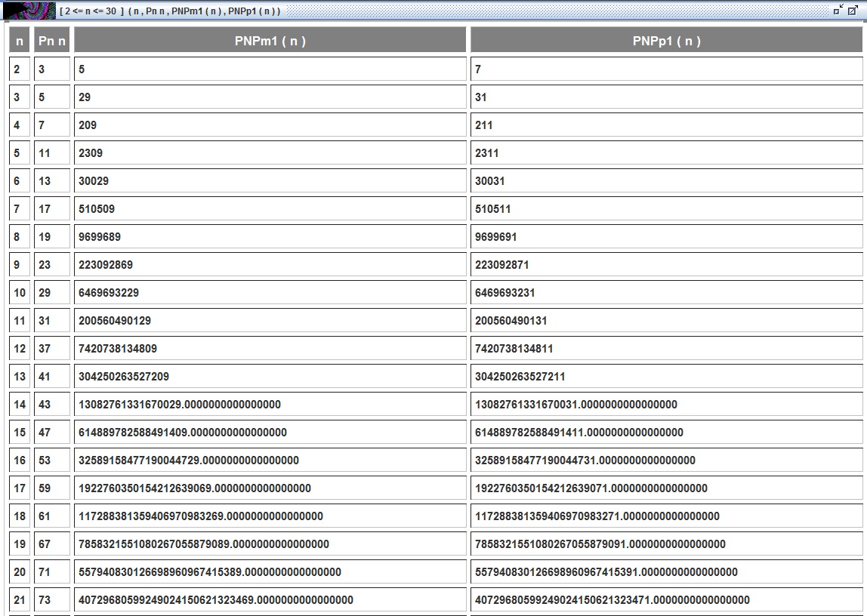Maximize the frame with the arrow-out button
The image size is (867, 616).
point(853,10)
